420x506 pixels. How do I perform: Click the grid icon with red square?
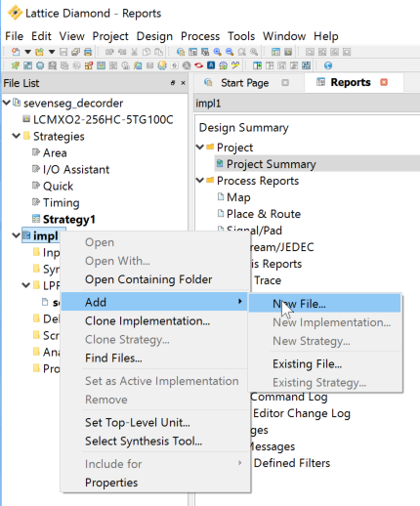pos(89,65)
